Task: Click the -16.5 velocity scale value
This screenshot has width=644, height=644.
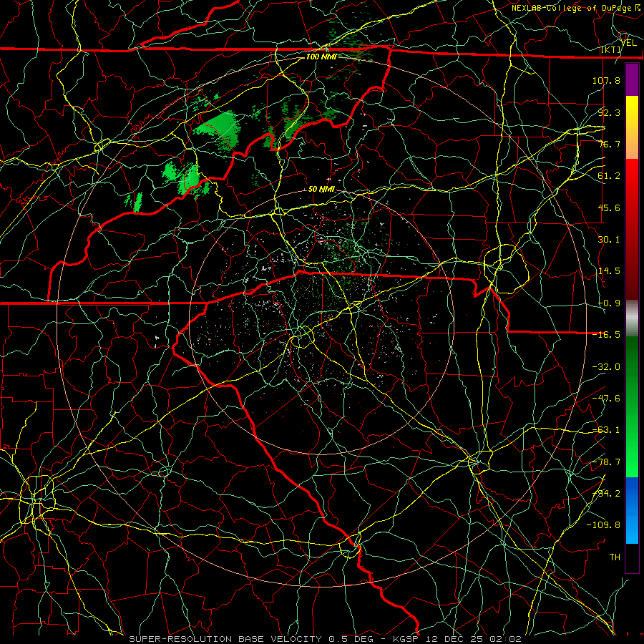Action: [x=606, y=335]
